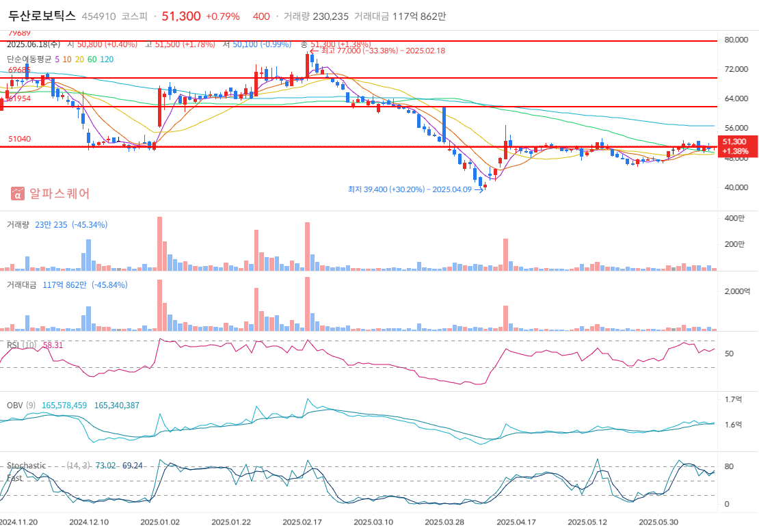
Task: Click the header price 51,300
Action: [x=181, y=16]
